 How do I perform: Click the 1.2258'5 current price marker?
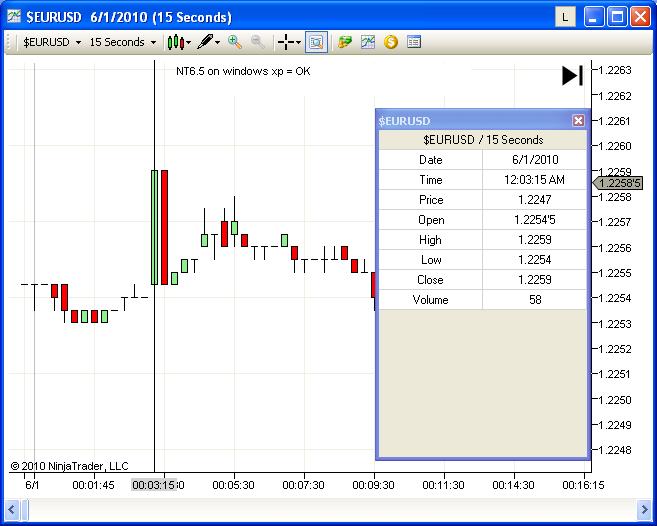(x=618, y=183)
